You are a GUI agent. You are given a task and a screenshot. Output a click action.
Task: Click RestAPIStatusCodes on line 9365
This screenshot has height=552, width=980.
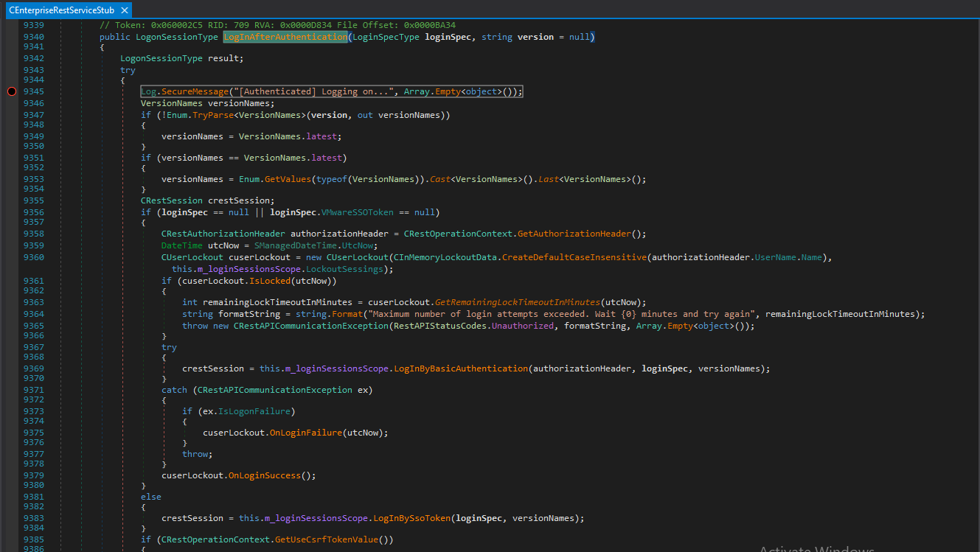click(x=441, y=326)
